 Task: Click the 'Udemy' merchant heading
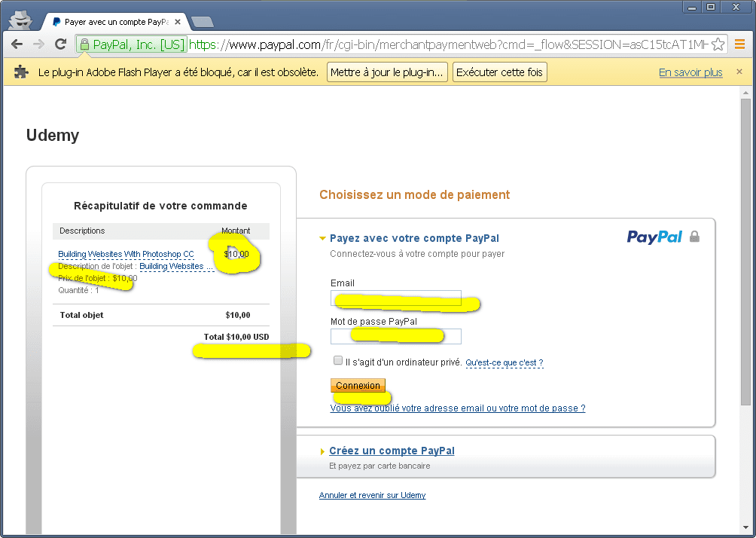click(x=53, y=135)
